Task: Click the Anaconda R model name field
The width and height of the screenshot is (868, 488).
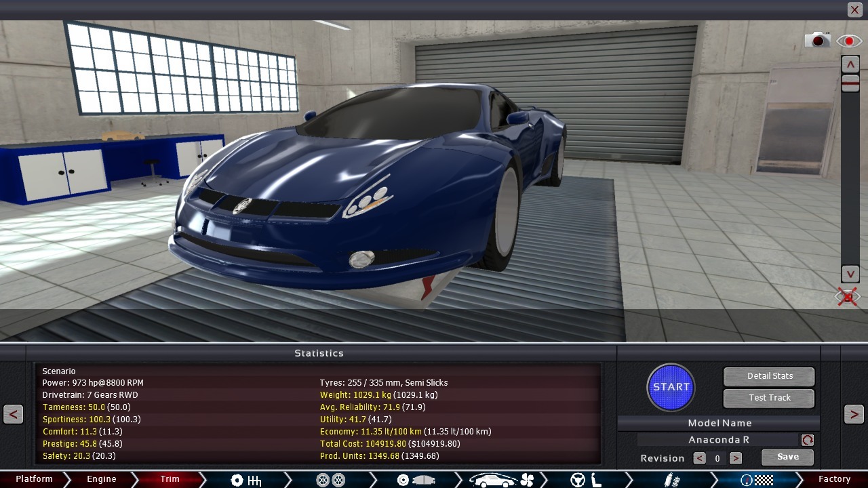Action: 718,440
